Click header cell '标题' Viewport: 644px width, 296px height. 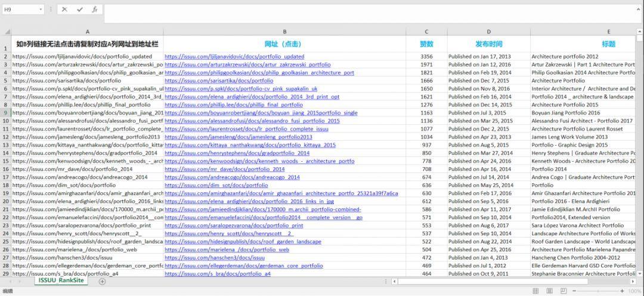click(583, 44)
